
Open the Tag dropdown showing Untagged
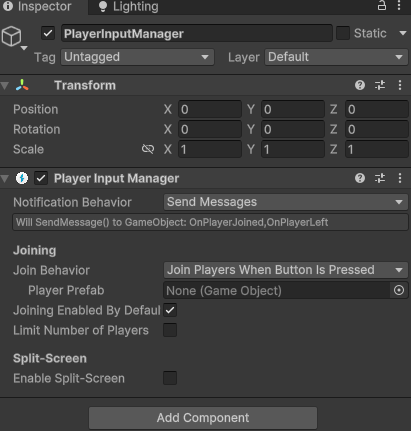click(x=137, y=57)
